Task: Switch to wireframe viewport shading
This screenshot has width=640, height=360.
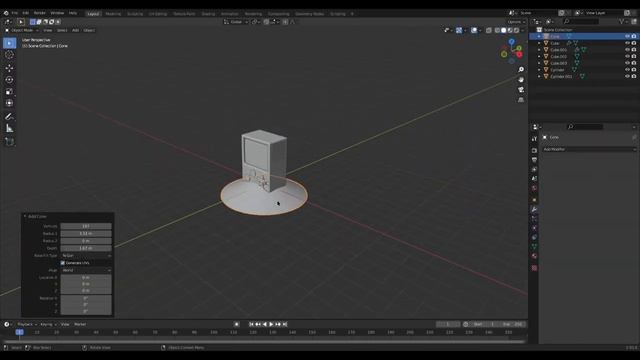Action: click(497, 30)
